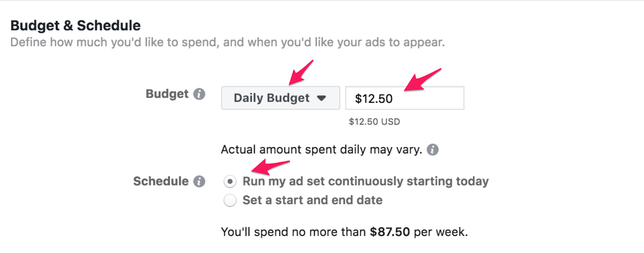Open info icon after 'daily may vary'

coord(433,150)
